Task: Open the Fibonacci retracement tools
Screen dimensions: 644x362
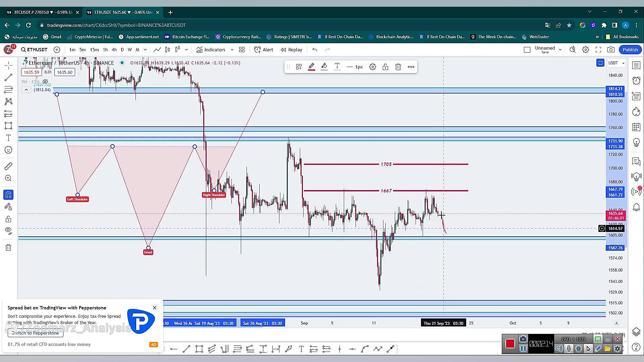Action: (x=8, y=89)
